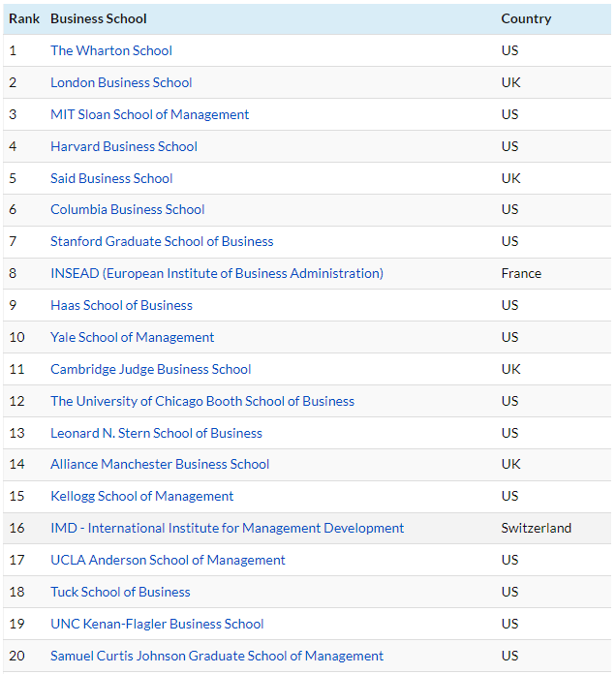Open Alliance Manchester Business School
The height and width of the screenshot is (674, 616).
[160, 464]
